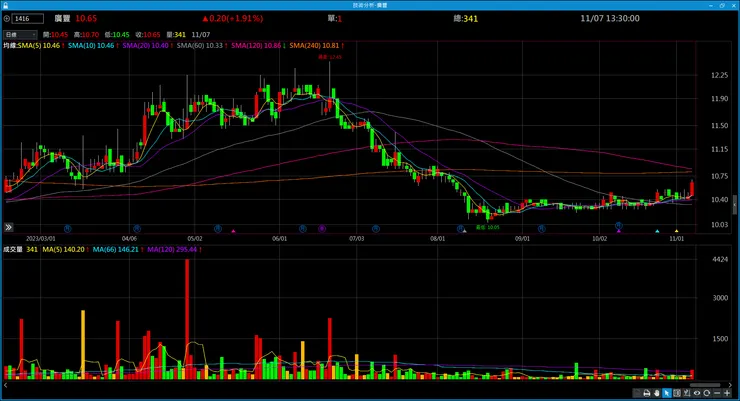
Task: Toggle the eye visibility icon
Action: pyautogui.click(x=697, y=393)
